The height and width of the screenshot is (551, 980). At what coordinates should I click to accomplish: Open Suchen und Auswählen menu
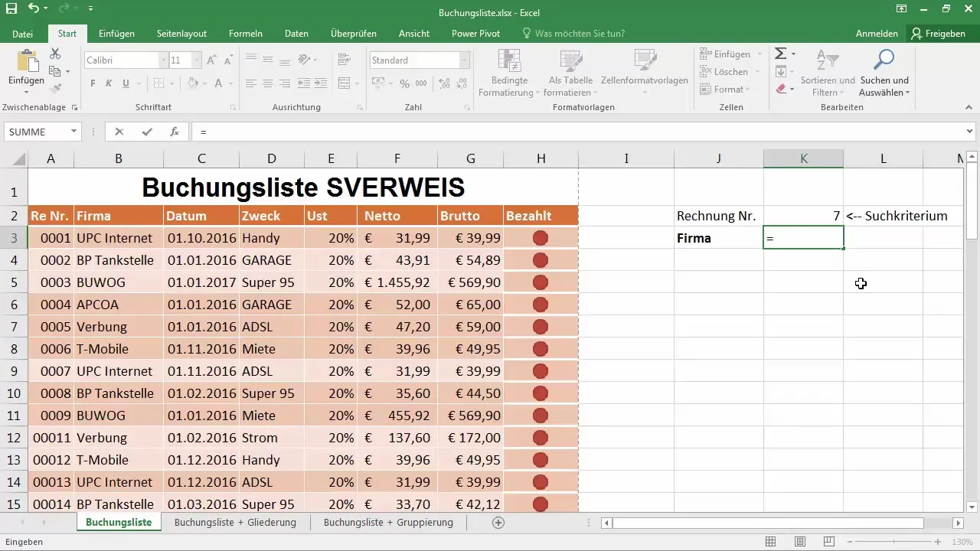884,75
